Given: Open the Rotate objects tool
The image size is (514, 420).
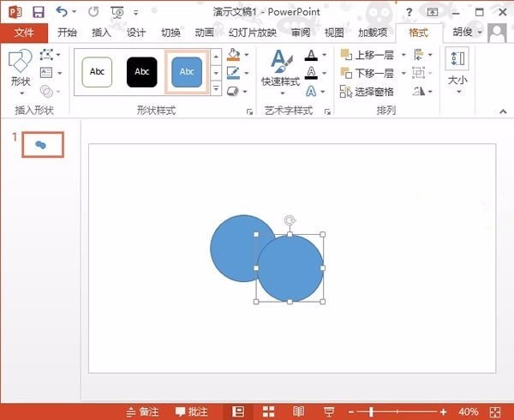Looking at the screenshot, I should click(x=419, y=91).
